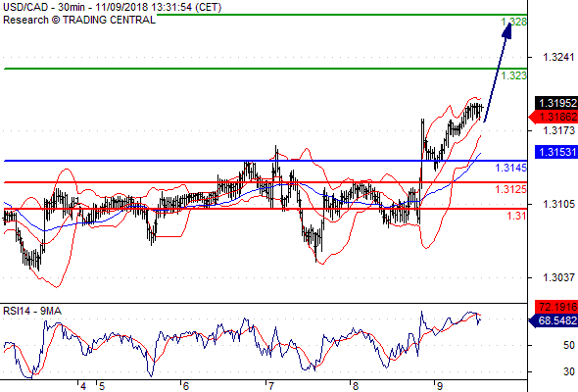This screenshot has height=392, width=578.
Task: Click the red 72.1916 RSI value tag
Action: tap(556, 307)
